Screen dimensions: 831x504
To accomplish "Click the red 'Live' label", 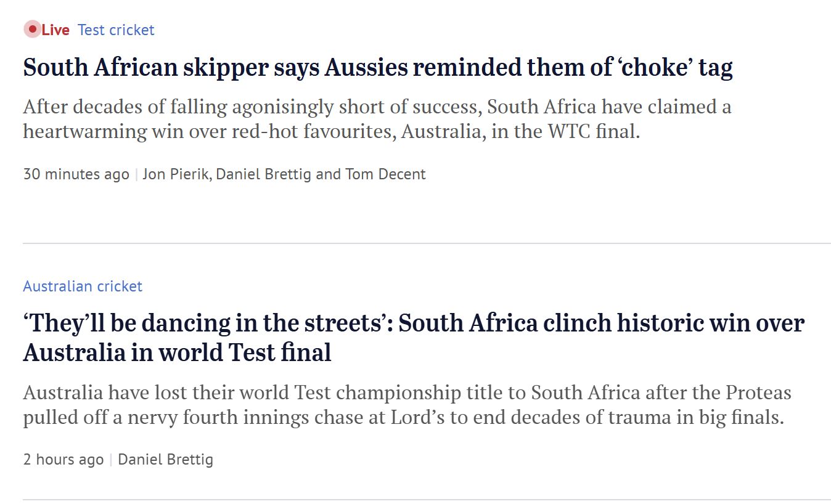I will [55, 30].
